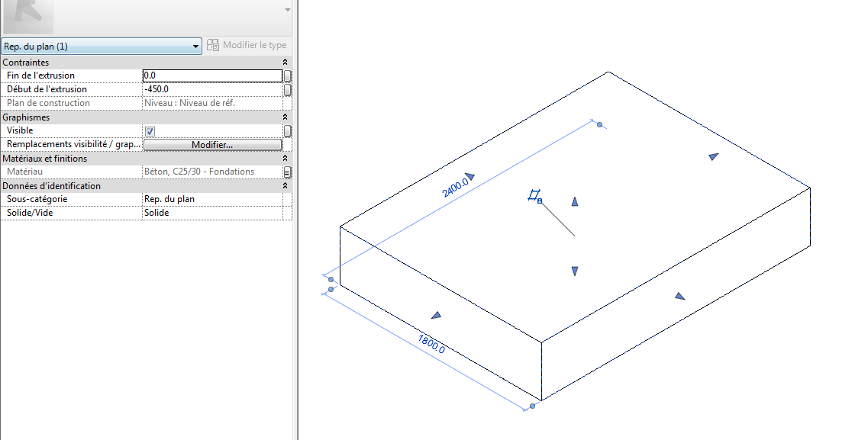Click the Fin de l'extrusion value field
This screenshot has width=868, height=440.
211,76
